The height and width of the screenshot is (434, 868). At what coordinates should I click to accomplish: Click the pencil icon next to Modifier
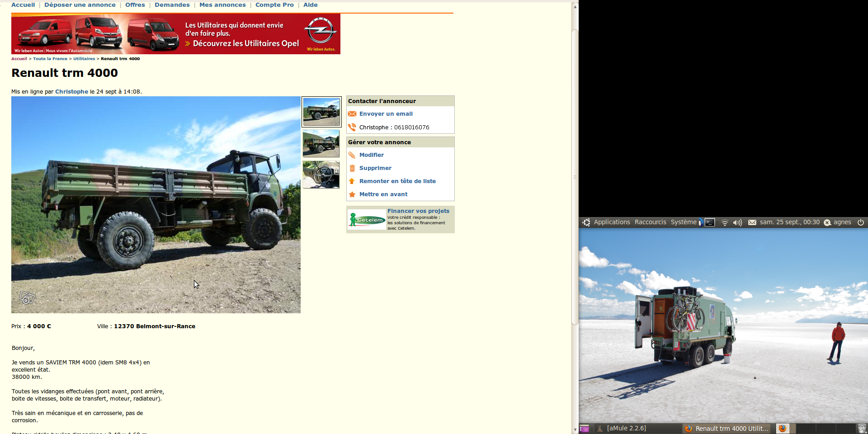(352, 155)
